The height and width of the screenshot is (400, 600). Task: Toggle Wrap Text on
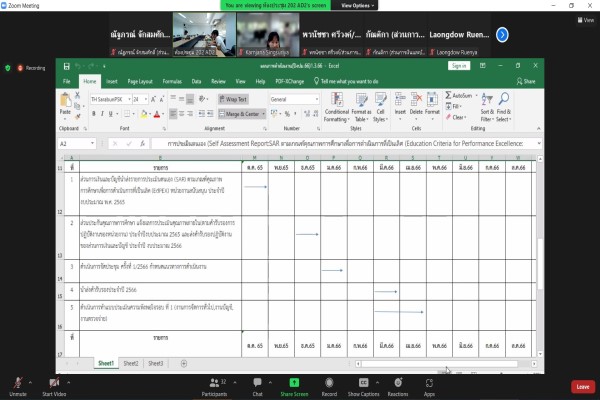pyautogui.click(x=233, y=100)
